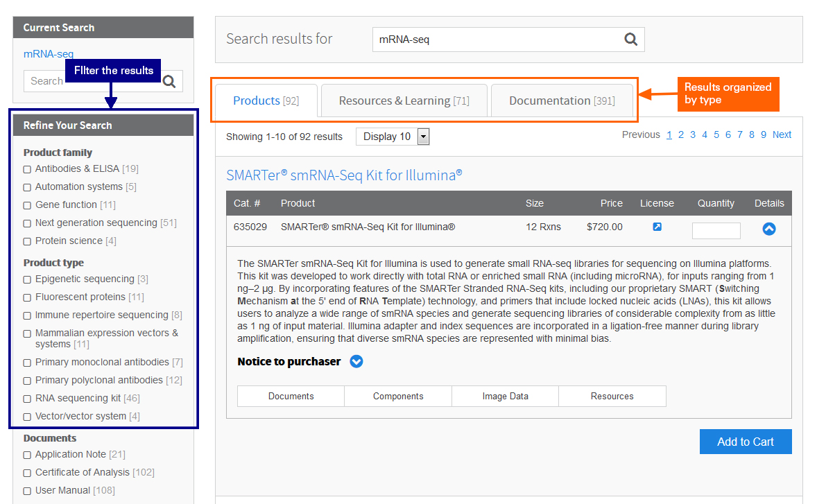This screenshot has width=817, height=504.
Task: Click the Add to Cart button
Action: [x=746, y=442]
